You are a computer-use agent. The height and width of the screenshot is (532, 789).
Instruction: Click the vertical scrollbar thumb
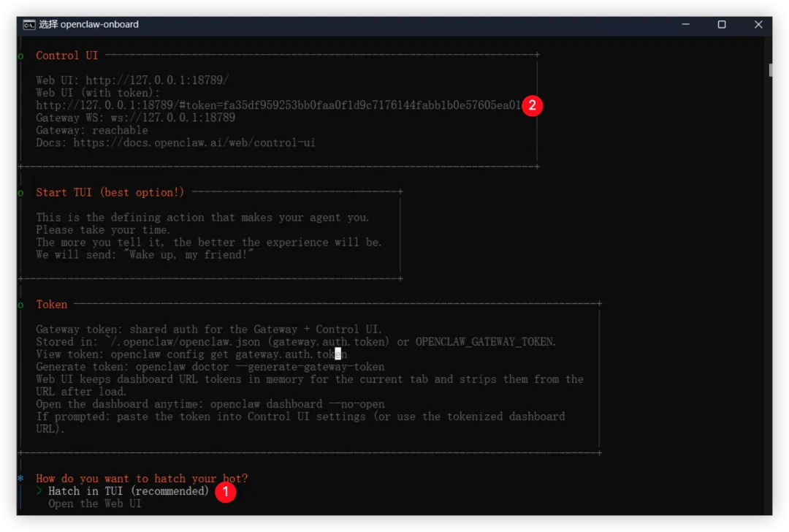(x=770, y=70)
